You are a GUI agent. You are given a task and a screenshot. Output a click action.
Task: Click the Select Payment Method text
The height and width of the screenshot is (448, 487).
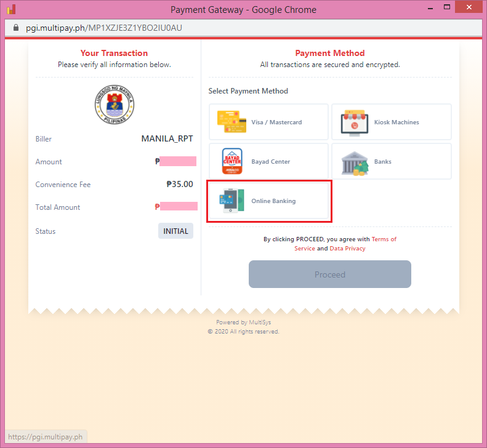coord(248,91)
